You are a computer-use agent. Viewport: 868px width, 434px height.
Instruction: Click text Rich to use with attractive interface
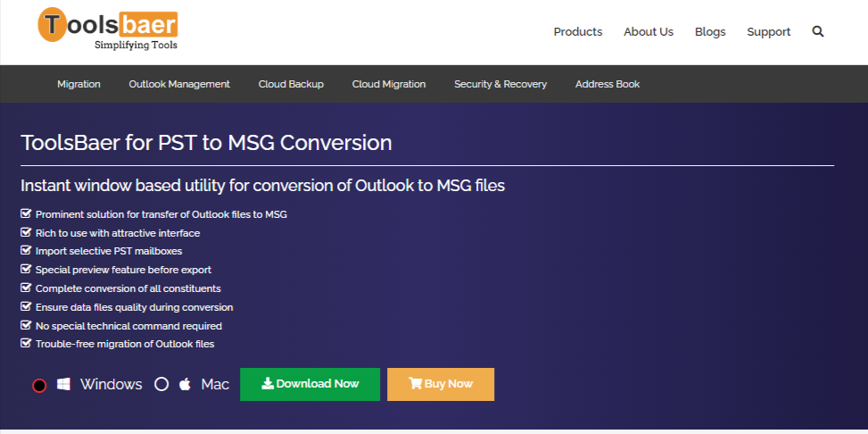118,233
